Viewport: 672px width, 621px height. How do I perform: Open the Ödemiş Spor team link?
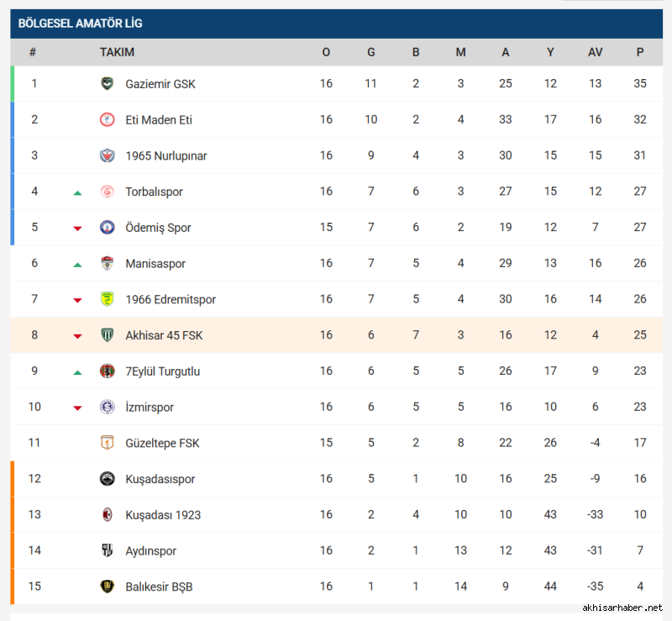pos(158,228)
